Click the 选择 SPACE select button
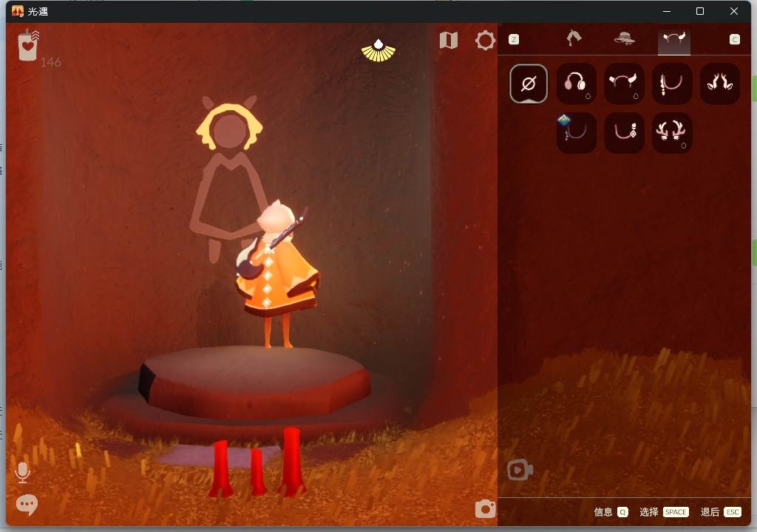Viewport: 757px width, 532px height. point(664,512)
